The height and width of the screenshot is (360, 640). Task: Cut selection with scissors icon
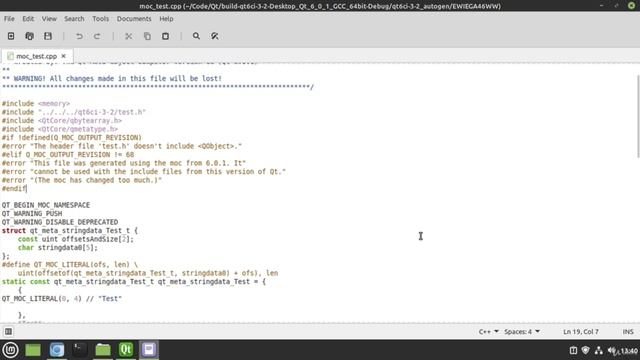[x=129, y=36]
